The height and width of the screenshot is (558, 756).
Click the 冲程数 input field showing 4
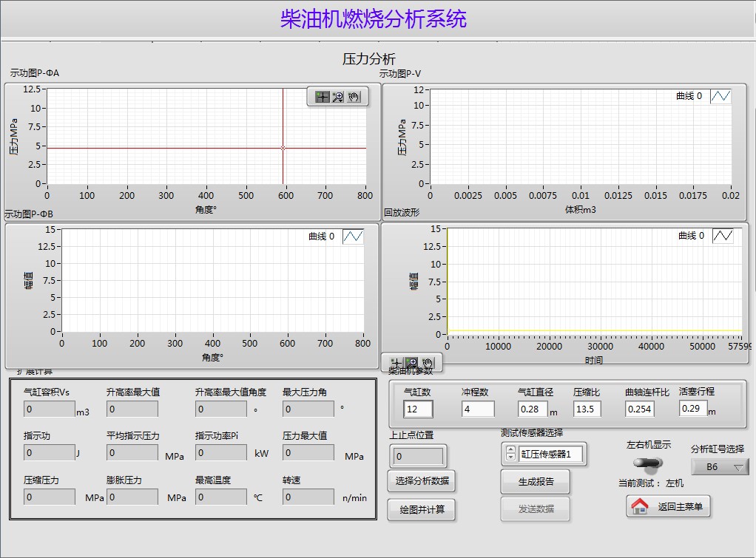pyautogui.click(x=478, y=409)
